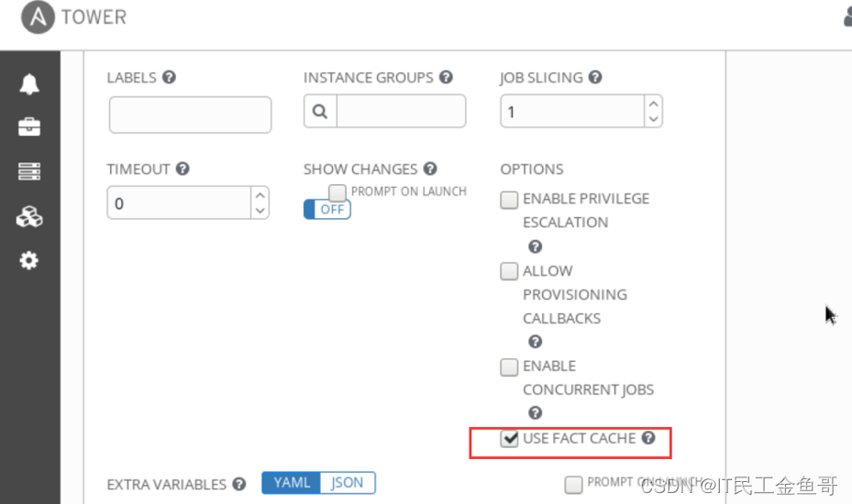Check Allow Provisioning Callbacks option
The image size is (852, 504).
[x=509, y=271]
